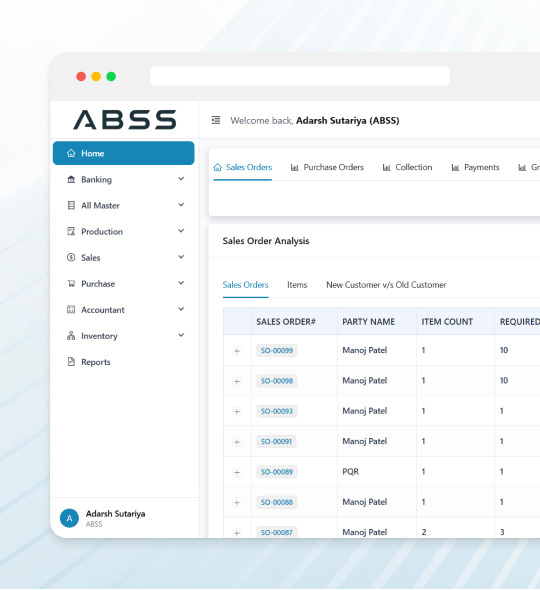Expand row SO-00098 with plus icon
540x590 pixels.
click(237, 381)
